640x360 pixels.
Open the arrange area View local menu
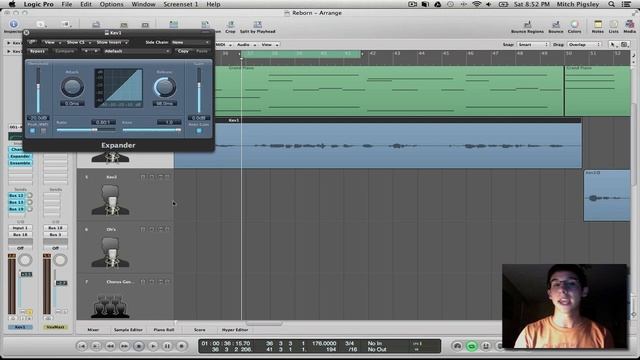click(x=269, y=44)
